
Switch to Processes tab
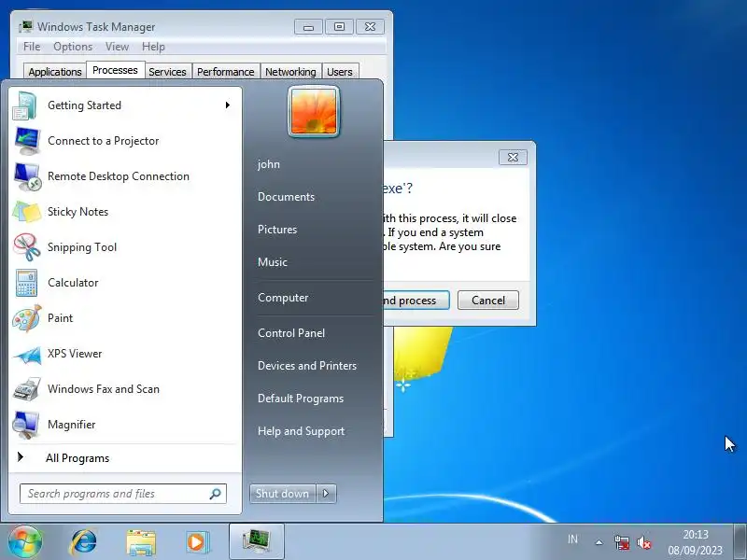[x=115, y=70]
